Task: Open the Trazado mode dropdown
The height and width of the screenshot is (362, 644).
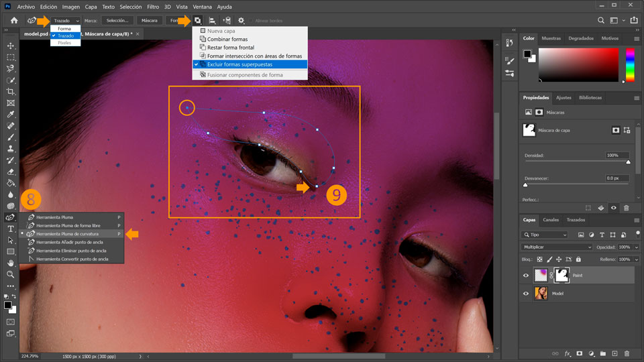Action: tap(66, 21)
